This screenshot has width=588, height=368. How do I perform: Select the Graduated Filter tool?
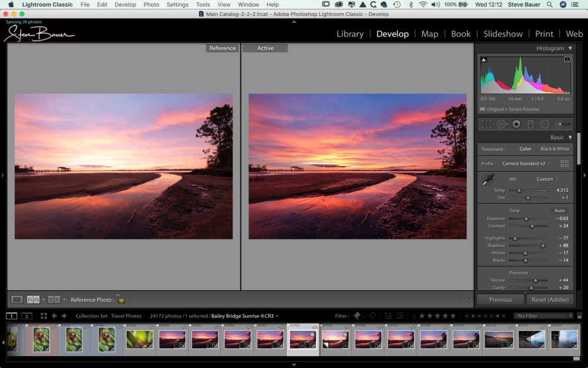531,124
